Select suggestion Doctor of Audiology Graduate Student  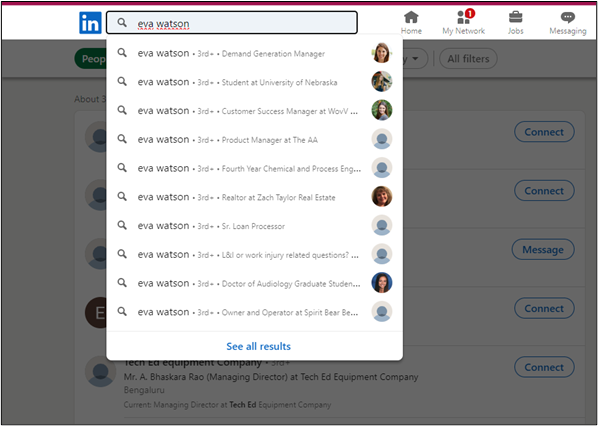coord(254,283)
